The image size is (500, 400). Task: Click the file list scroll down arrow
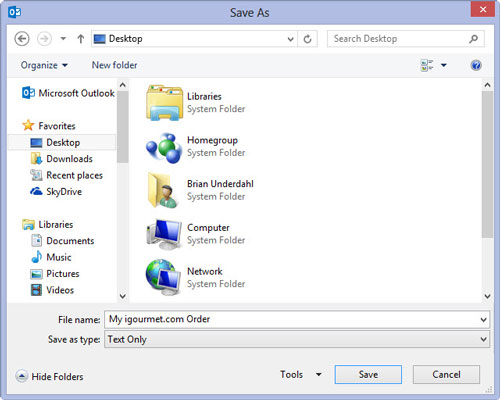tap(487, 296)
